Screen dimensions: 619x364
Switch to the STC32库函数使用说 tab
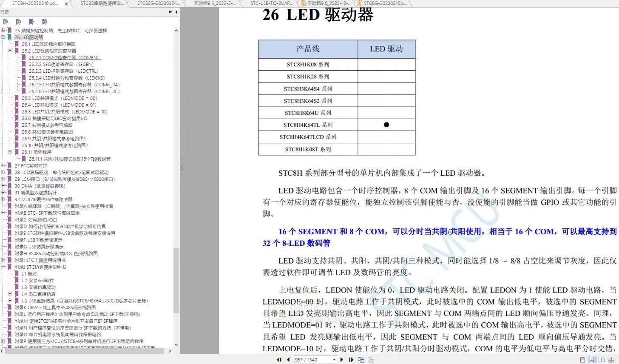point(102,3)
